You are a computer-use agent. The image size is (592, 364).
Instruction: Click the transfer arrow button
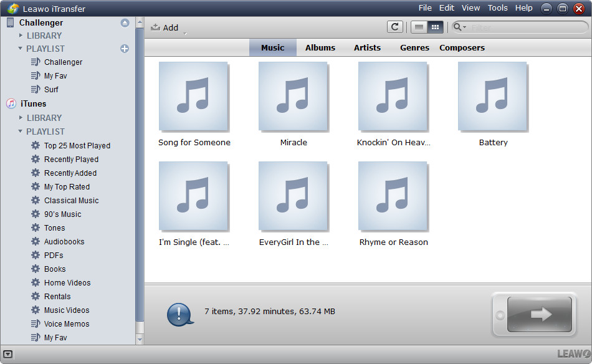(539, 314)
